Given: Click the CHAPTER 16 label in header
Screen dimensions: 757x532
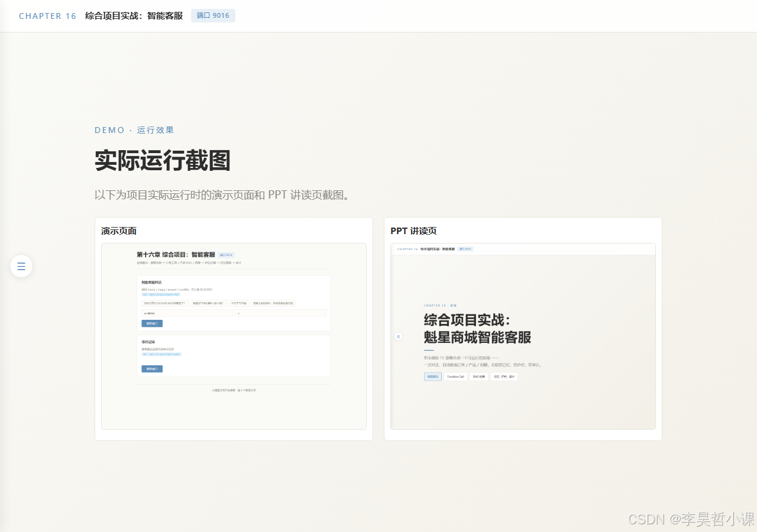Looking at the screenshot, I should [x=48, y=16].
